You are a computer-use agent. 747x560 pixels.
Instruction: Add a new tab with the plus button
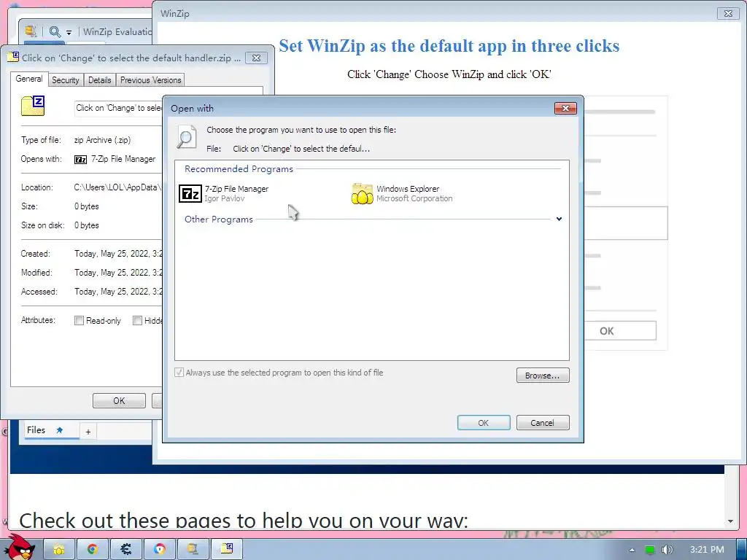pyautogui.click(x=88, y=432)
